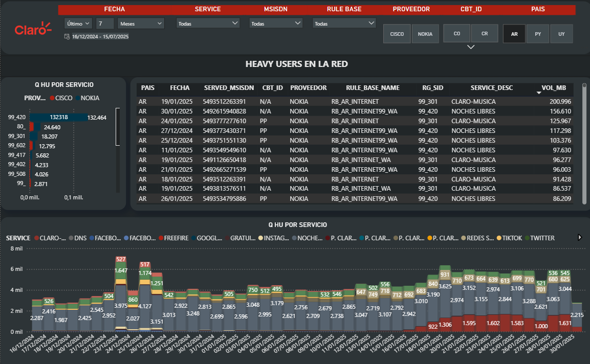Click the number 7 input field
Viewport: 590px width, 364px height.
point(105,24)
